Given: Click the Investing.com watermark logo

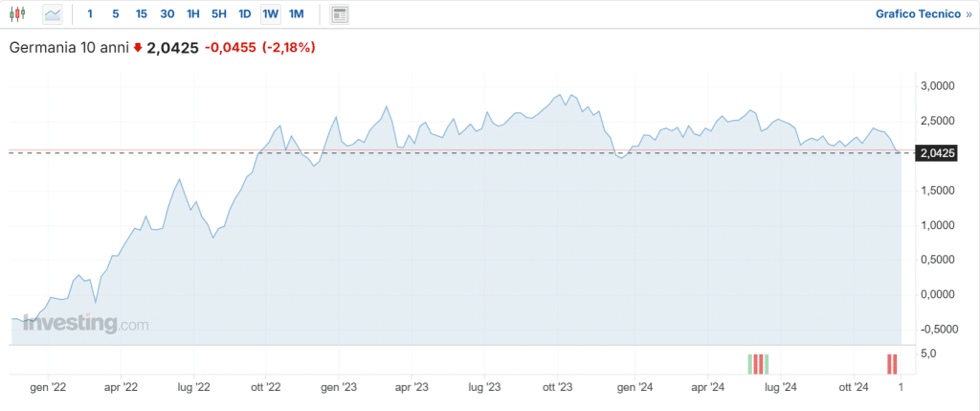Looking at the screenshot, I should (x=86, y=324).
